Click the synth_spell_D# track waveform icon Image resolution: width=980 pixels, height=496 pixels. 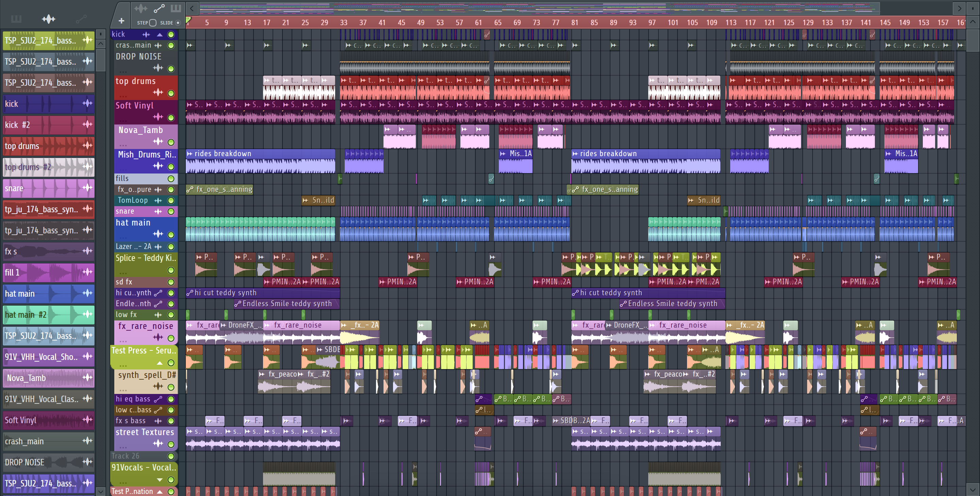point(158,386)
